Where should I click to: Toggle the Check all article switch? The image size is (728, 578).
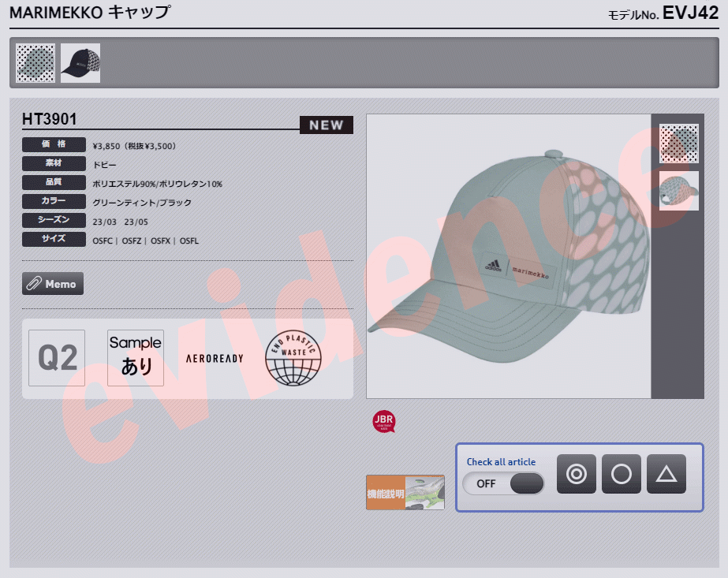pyautogui.click(x=504, y=483)
